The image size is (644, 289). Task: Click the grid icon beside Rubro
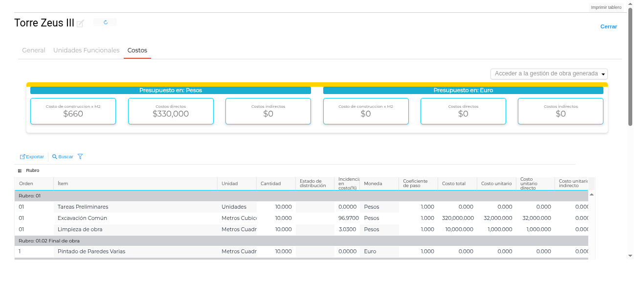pos(20,170)
